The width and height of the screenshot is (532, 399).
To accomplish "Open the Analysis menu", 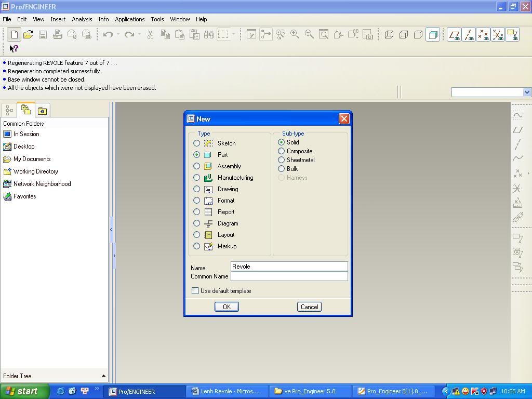I will pyautogui.click(x=82, y=19).
